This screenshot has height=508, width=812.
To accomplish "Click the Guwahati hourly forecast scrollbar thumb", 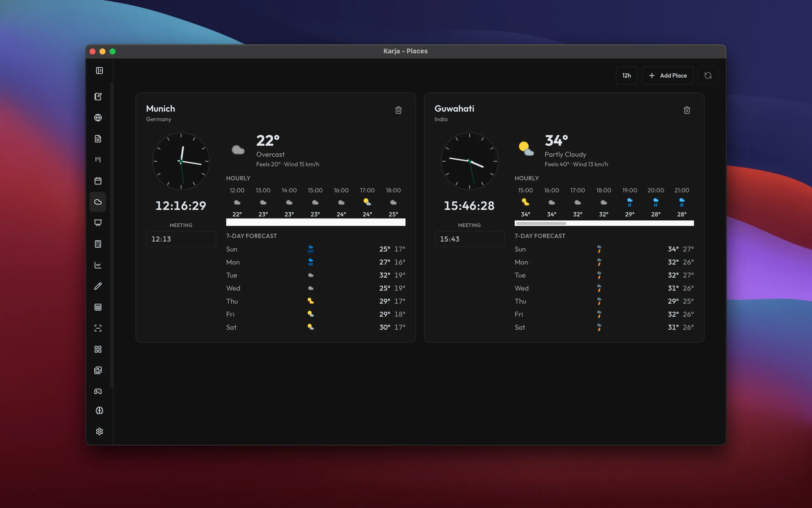I will click(541, 224).
